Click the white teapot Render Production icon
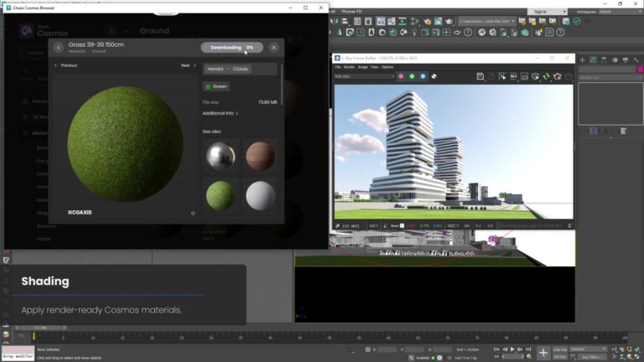Viewport: 644px width, 362px height. [449, 21]
